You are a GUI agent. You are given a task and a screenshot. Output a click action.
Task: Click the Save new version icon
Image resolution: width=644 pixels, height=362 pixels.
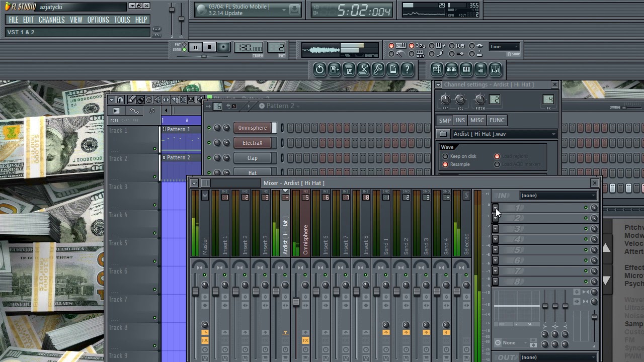point(334,69)
